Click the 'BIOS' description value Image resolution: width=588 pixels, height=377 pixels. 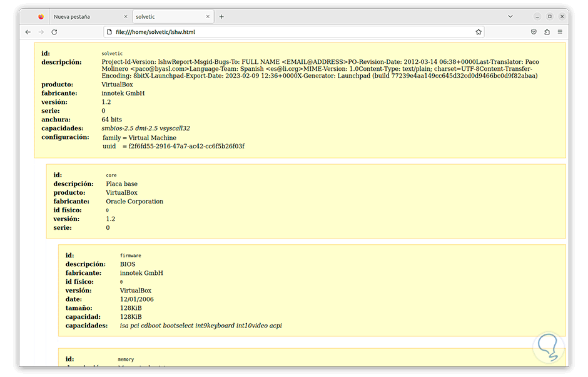(128, 264)
